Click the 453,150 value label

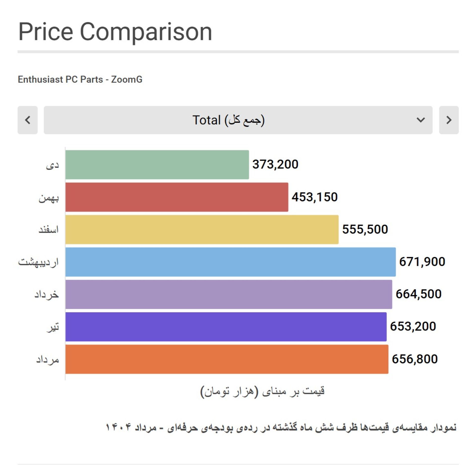click(x=315, y=197)
